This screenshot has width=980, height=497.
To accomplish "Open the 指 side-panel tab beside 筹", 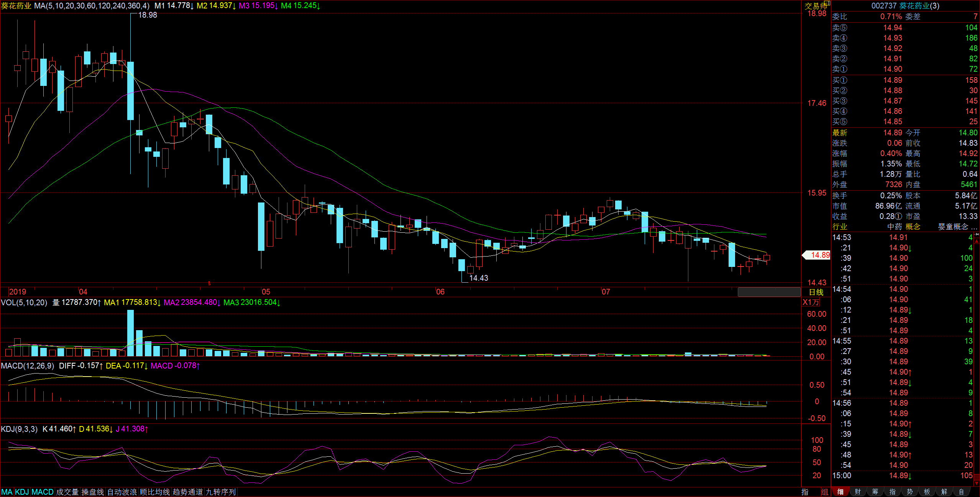I will 892,492.
